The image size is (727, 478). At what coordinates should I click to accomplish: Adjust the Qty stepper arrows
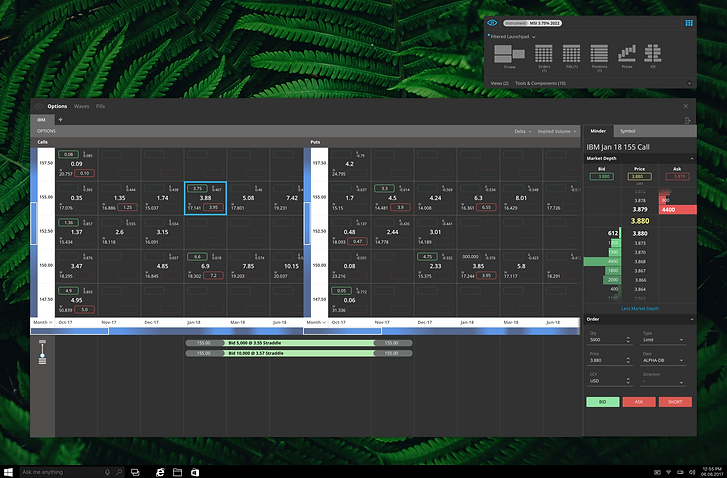pos(628,340)
